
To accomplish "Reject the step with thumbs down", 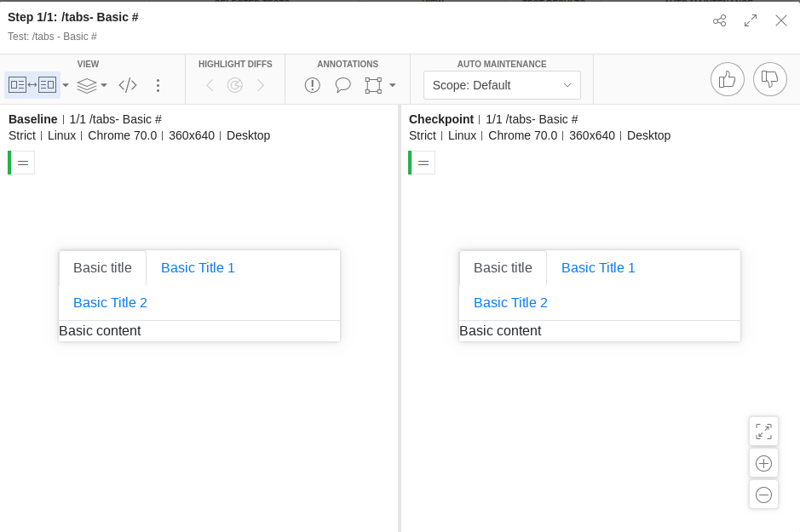I will click(x=770, y=79).
